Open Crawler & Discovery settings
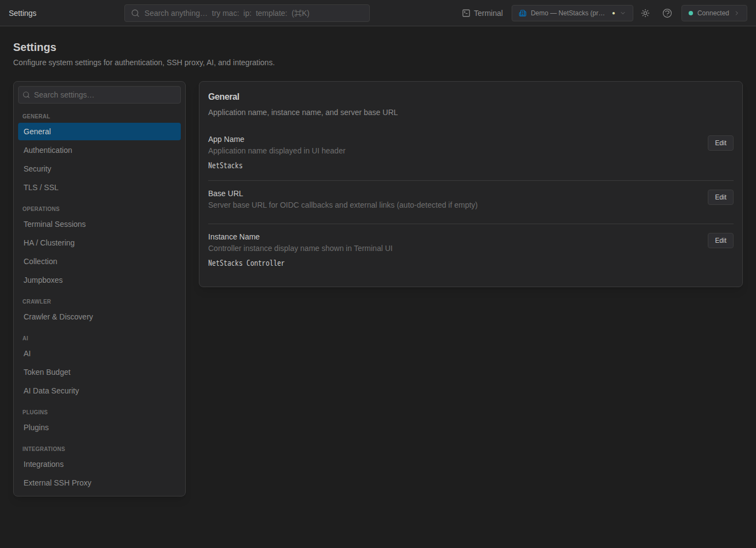 (x=99, y=317)
